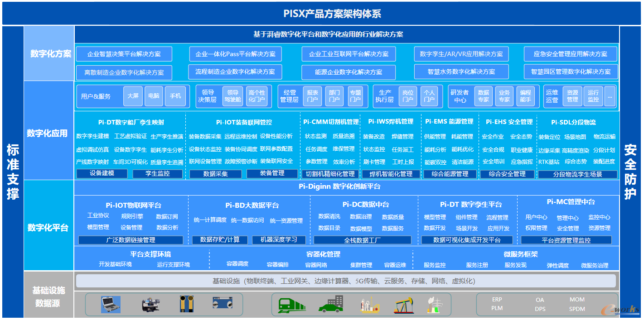Click the ellipsis box beside 运行监控
Viewport: 644px width, 320px height.
pos(610,96)
